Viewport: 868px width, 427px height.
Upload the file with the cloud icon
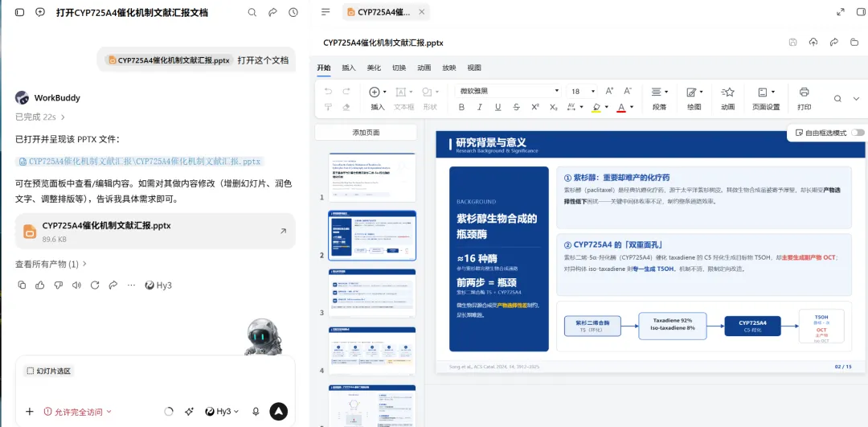click(813, 42)
